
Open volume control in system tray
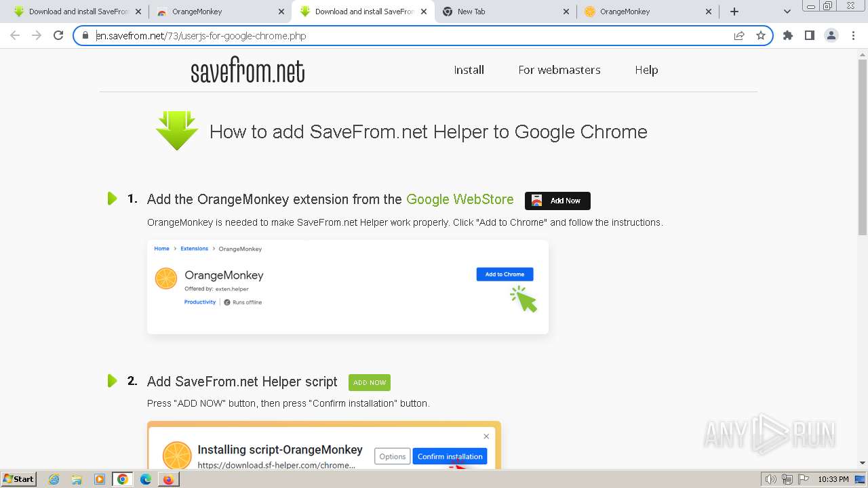[771, 479]
